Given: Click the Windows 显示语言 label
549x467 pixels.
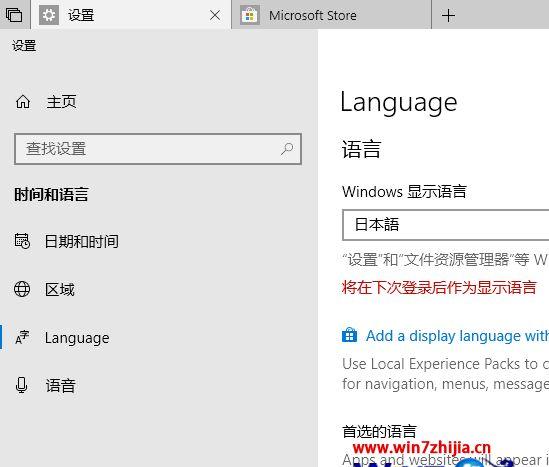Looking at the screenshot, I should (x=404, y=192).
